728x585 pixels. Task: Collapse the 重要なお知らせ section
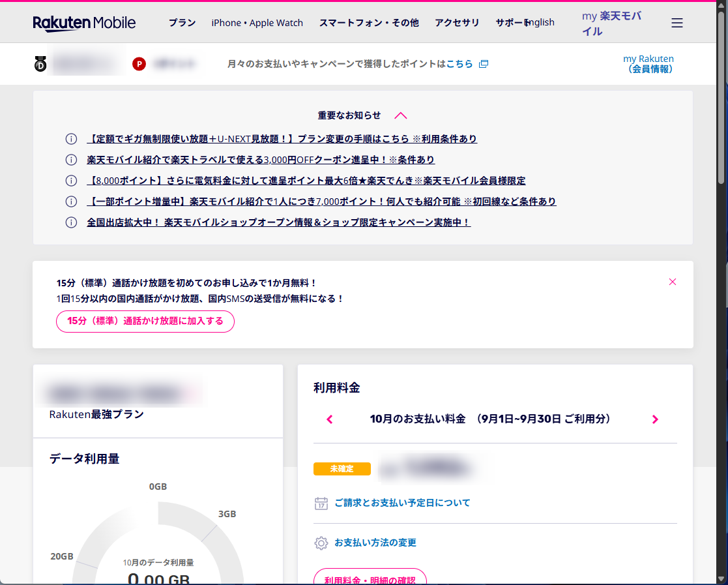[400, 115]
